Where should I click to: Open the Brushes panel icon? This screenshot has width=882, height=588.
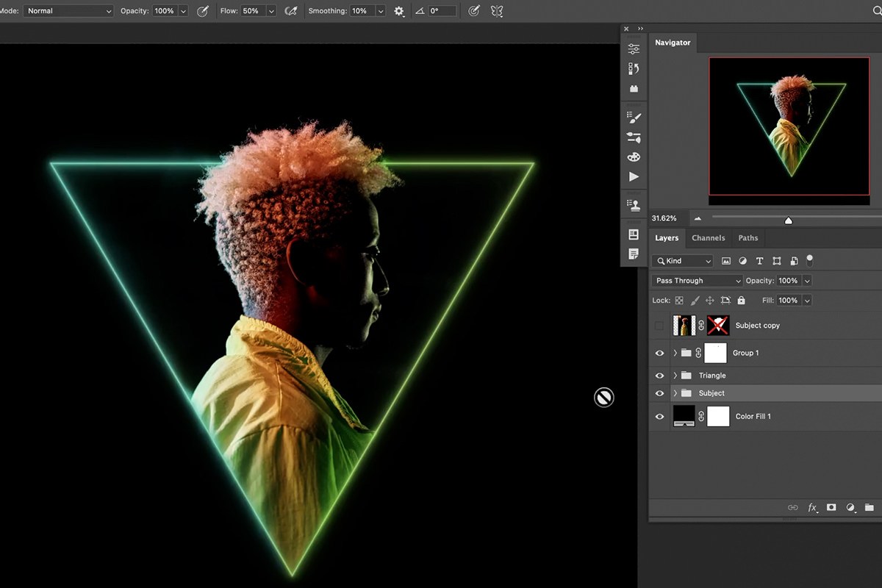tap(634, 117)
